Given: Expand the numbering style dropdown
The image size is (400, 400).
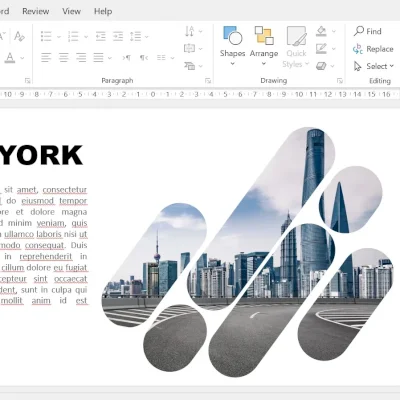Looking at the screenshot, I should pos(86,37).
